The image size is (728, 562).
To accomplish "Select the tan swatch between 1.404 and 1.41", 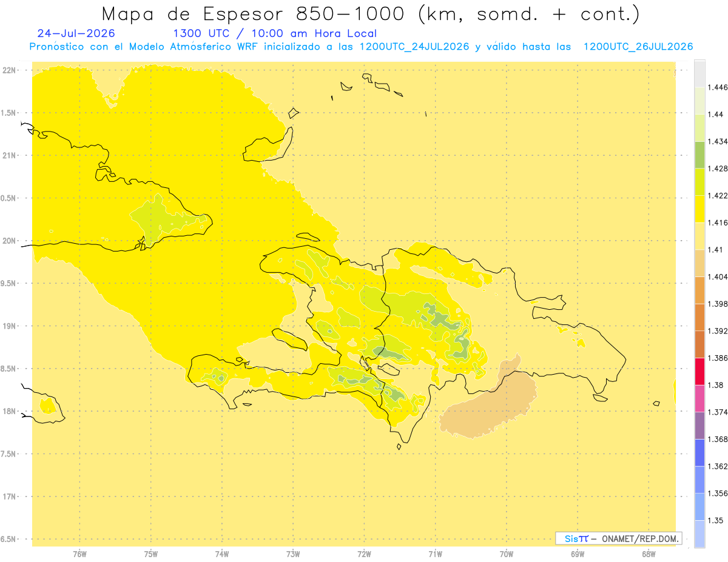I will (x=699, y=263).
